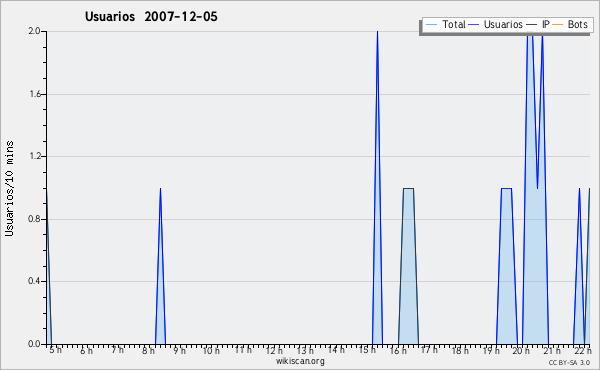
Task: Click the orange Bots legend line
Action: coord(558,25)
